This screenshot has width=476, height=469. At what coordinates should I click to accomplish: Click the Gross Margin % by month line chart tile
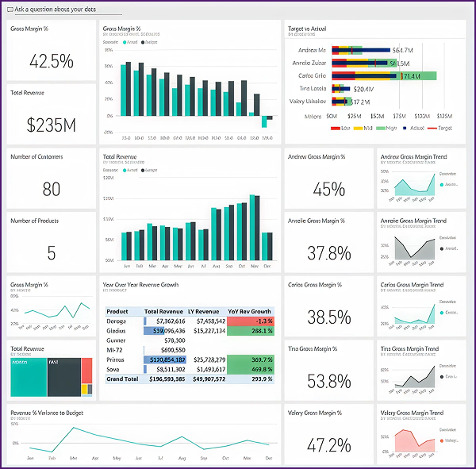pos(52,306)
